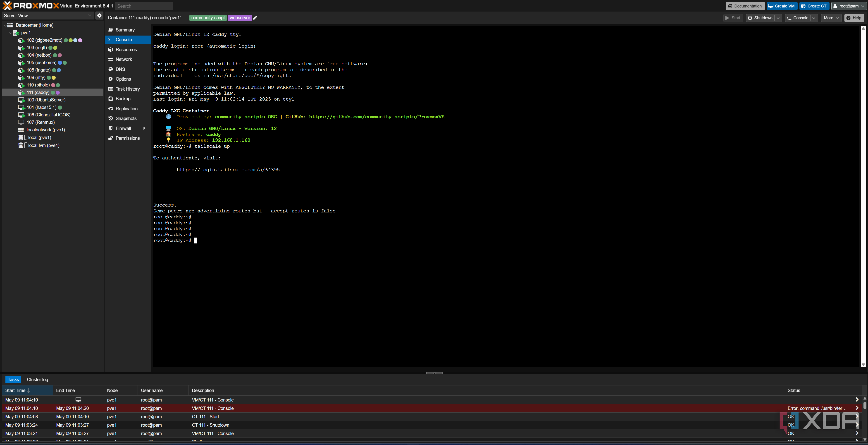Click the top Search input field
The image size is (868, 445).
144,6
